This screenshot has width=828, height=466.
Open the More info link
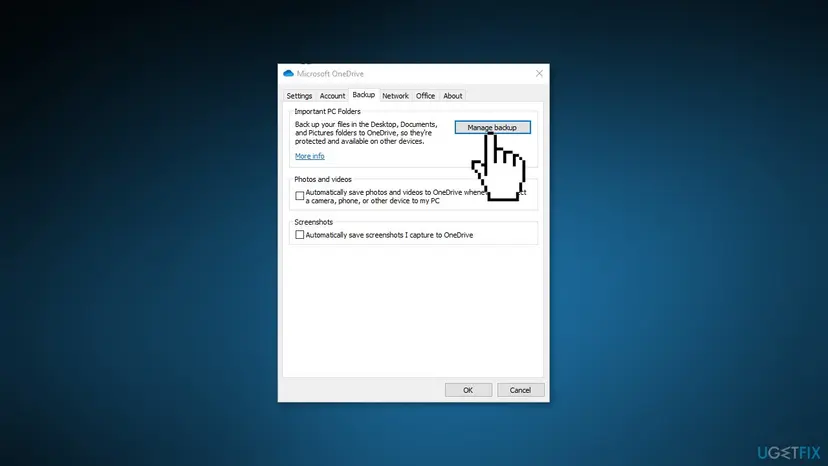[309, 156]
